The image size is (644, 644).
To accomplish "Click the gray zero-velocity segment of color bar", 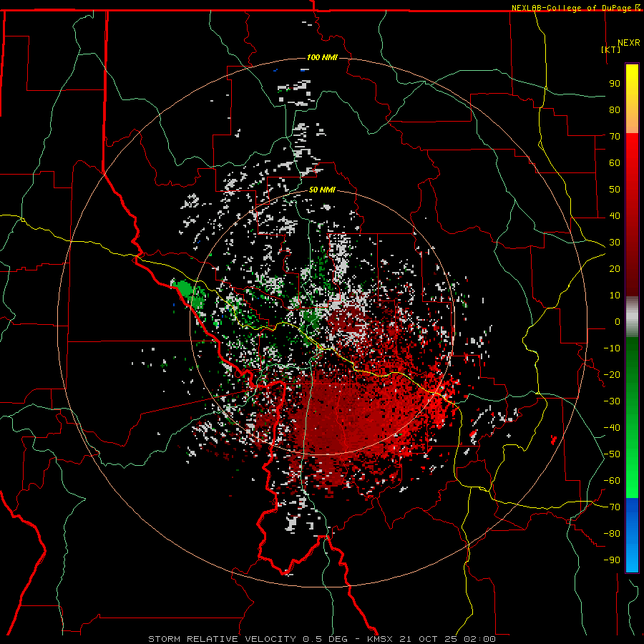I will [x=632, y=317].
